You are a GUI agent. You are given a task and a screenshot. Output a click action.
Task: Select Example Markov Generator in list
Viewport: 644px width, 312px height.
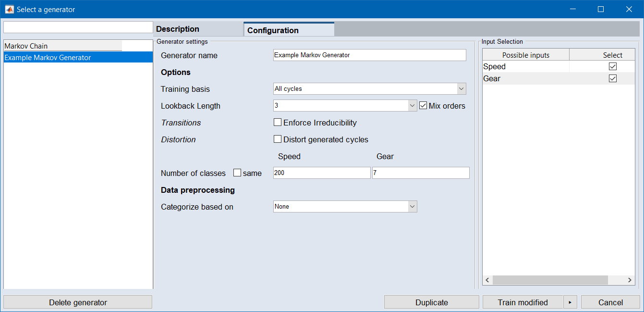(78, 58)
